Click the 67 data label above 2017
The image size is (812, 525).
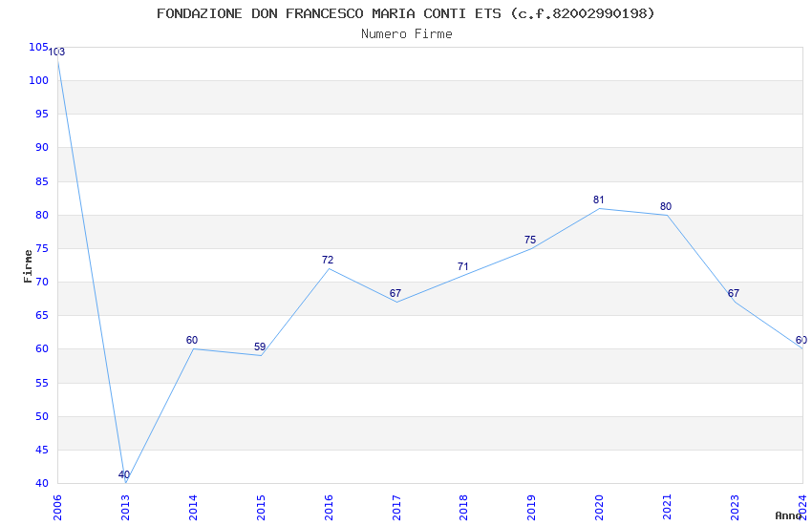point(395,293)
